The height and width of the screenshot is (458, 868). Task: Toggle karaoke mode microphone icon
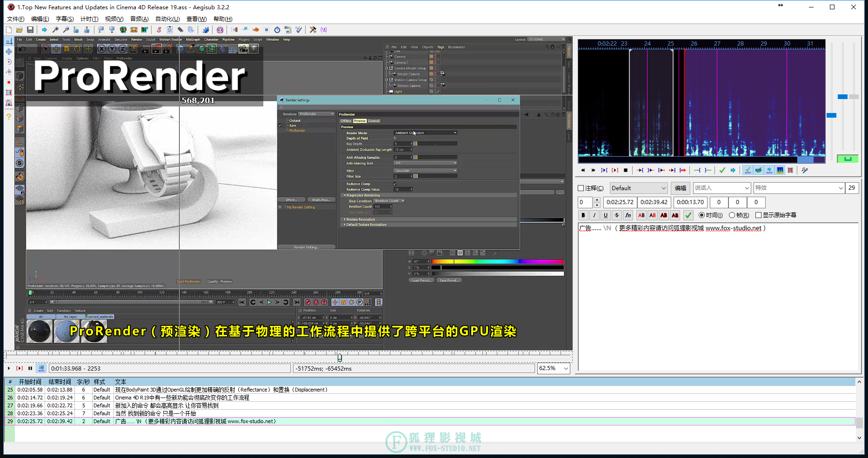(805, 170)
